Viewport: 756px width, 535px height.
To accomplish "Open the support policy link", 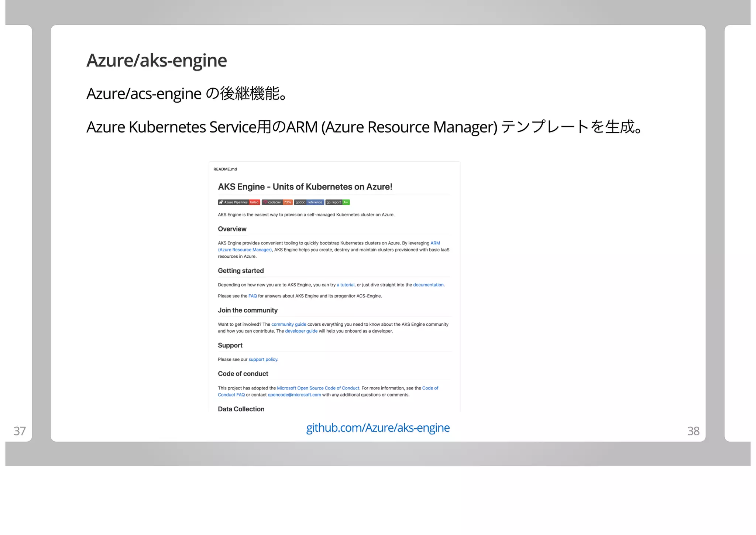I will click(263, 359).
